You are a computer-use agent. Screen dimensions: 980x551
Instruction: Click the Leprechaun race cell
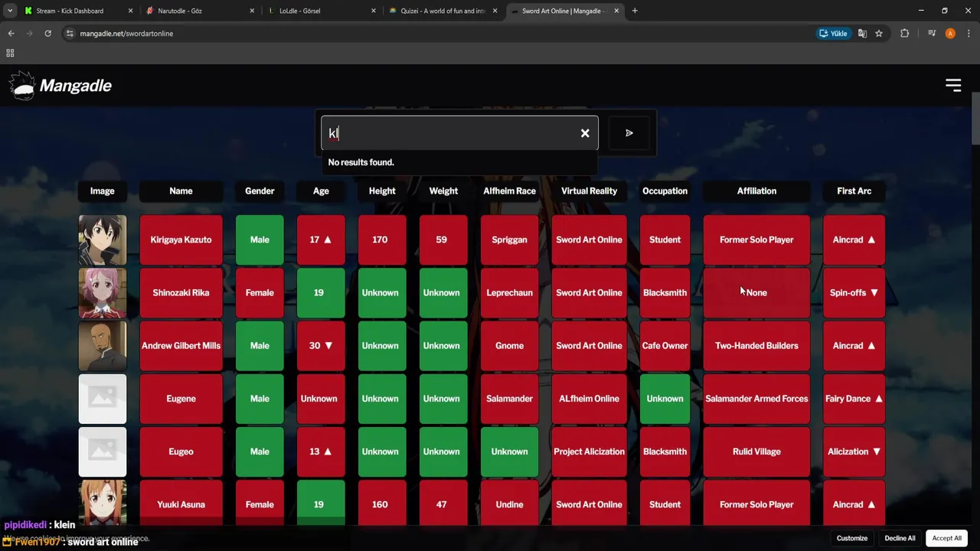tap(509, 292)
